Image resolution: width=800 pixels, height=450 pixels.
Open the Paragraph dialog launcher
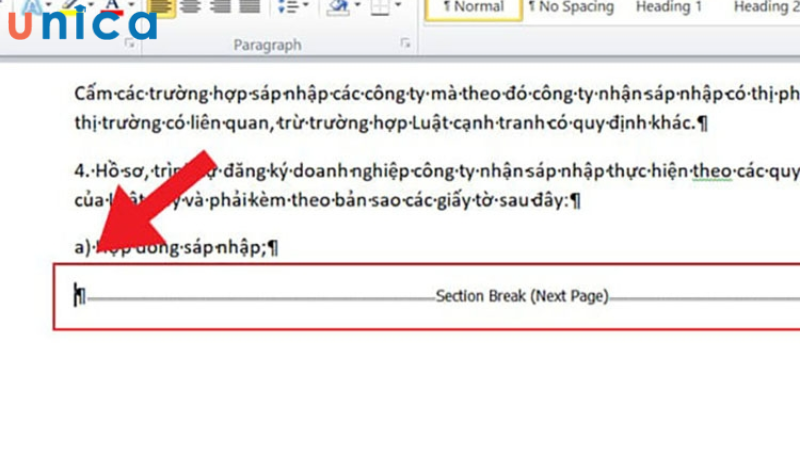[x=406, y=44]
